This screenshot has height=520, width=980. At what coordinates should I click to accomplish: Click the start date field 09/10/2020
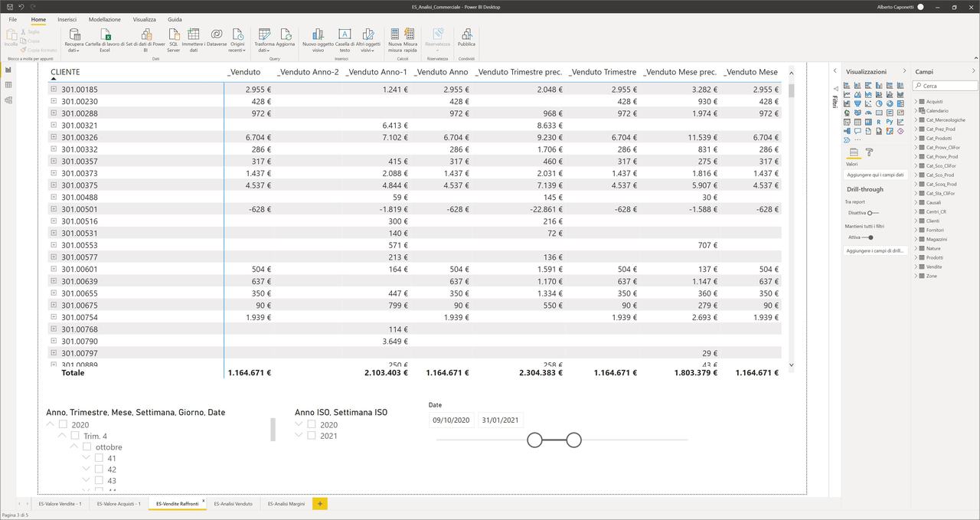(451, 420)
